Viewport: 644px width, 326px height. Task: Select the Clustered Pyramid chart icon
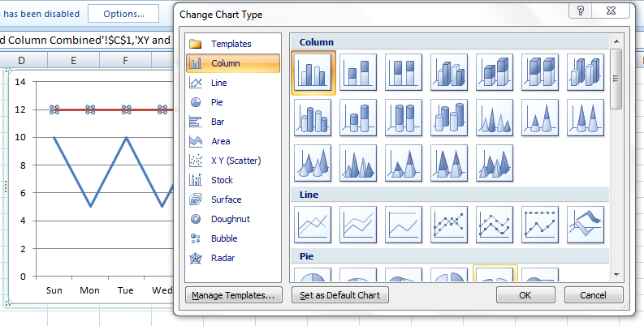(358, 163)
